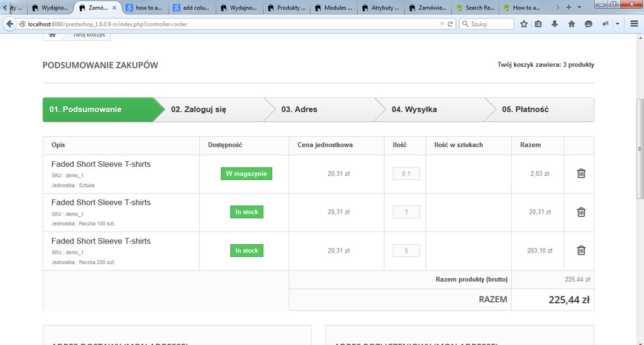Screen dimensions: 644x345
Task: Click the Firefox home icon
Action: pos(571,25)
